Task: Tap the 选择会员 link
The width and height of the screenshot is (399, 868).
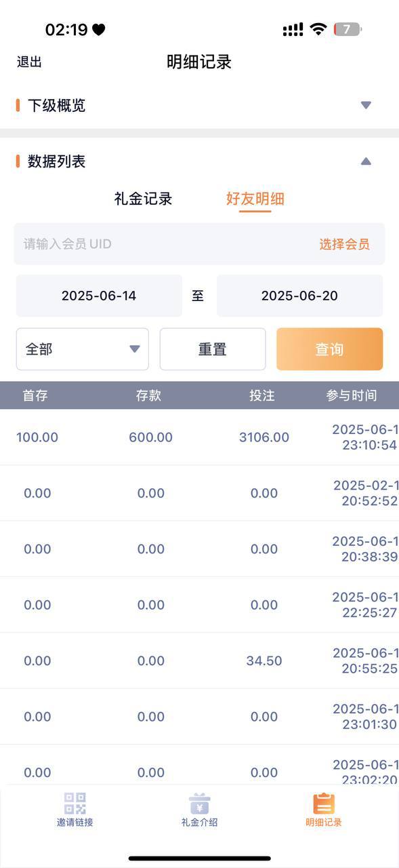Action: click(345, 244)
